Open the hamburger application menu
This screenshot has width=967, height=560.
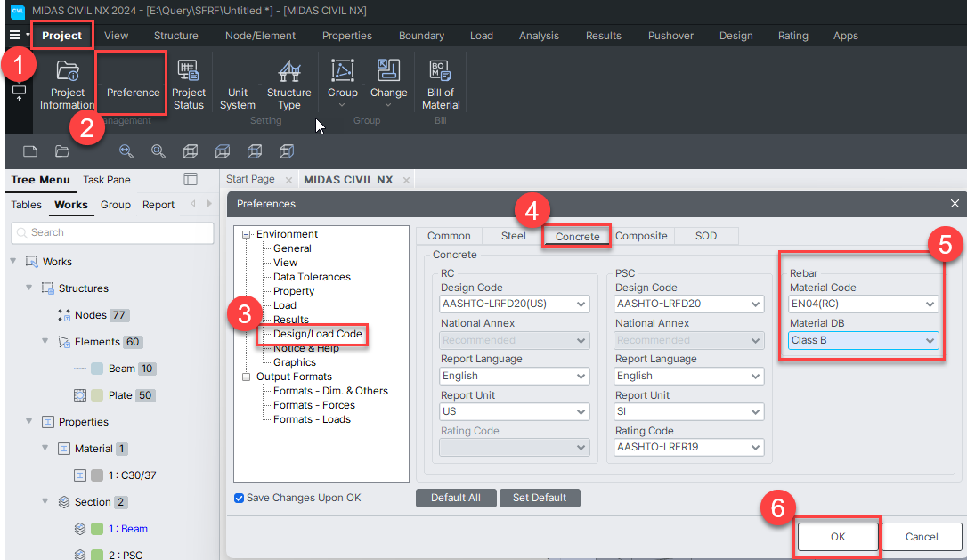[x=15, y=35]
